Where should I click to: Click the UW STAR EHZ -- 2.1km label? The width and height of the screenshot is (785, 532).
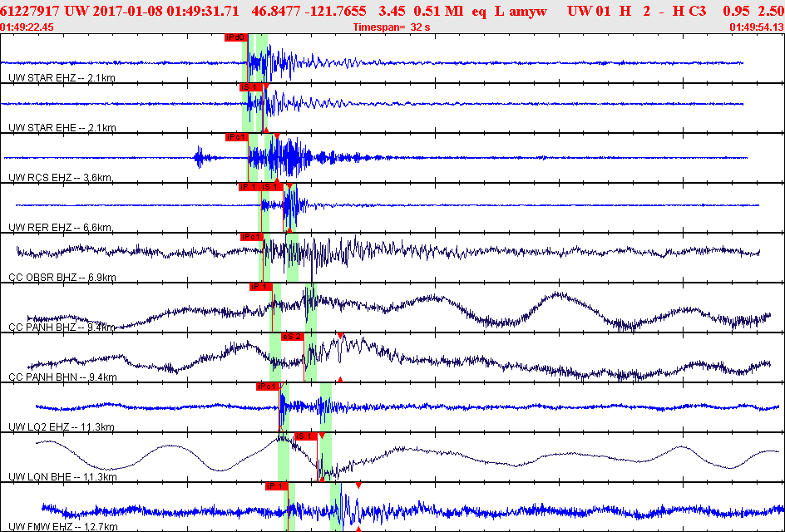click(62, 78)
